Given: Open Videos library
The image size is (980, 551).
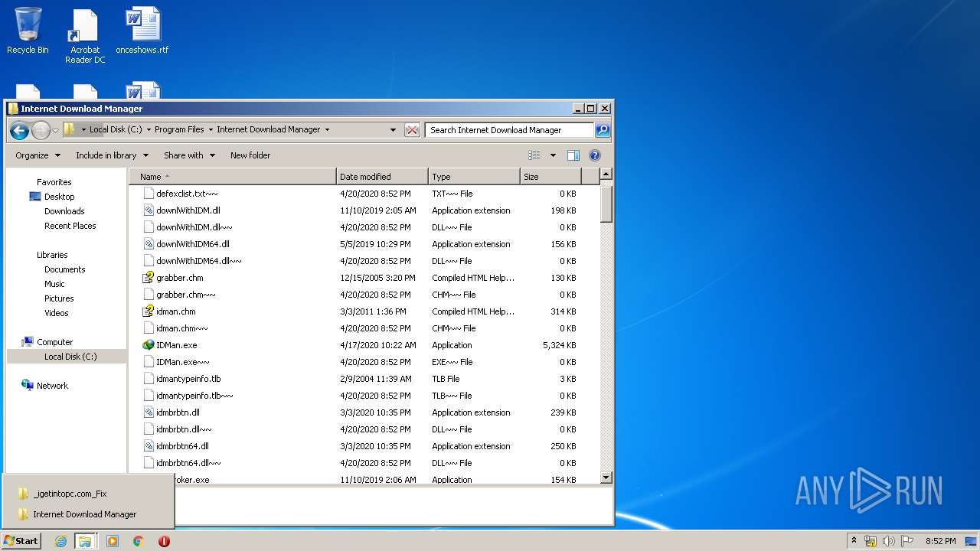Looking at the screenshot, I should (56, 313).
